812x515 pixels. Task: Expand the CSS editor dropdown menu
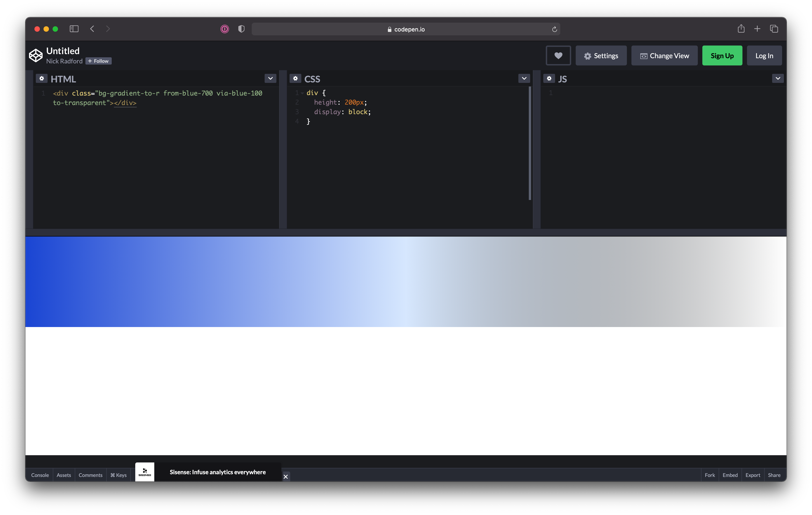[x=524, y=79]
